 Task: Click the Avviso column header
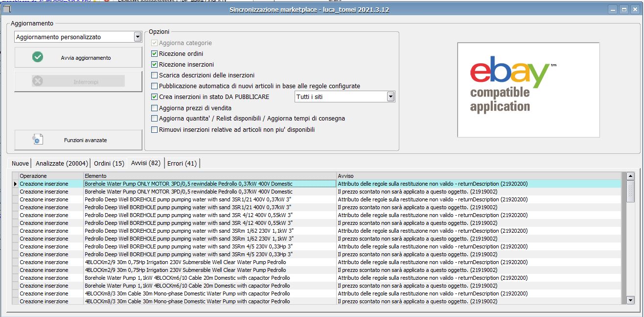(479, 176)
